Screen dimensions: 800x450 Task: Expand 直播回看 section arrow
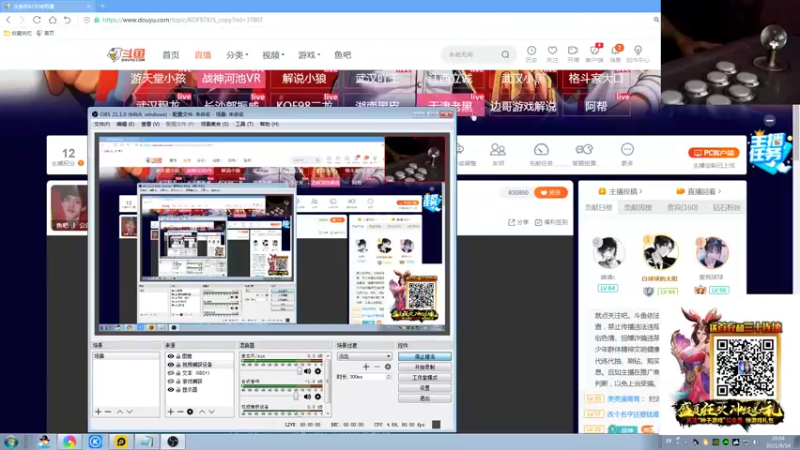[719, 191]
